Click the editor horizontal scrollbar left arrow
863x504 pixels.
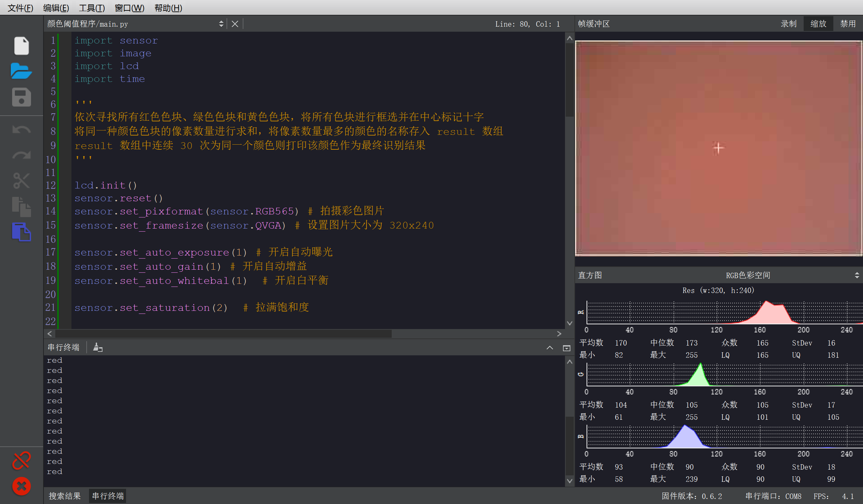click(50, 333)
